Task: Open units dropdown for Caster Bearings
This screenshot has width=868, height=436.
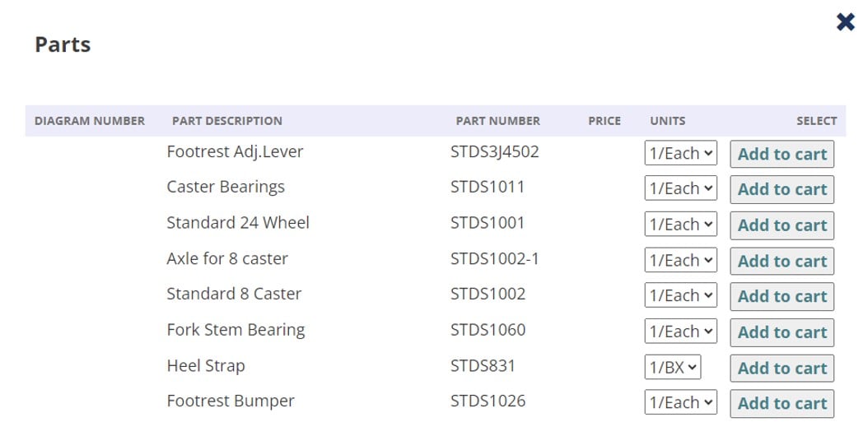Action: click(x=680, y=188)
